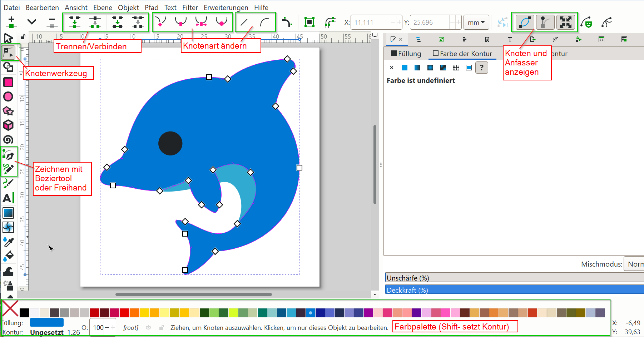Open the Pfad menu

152,8
